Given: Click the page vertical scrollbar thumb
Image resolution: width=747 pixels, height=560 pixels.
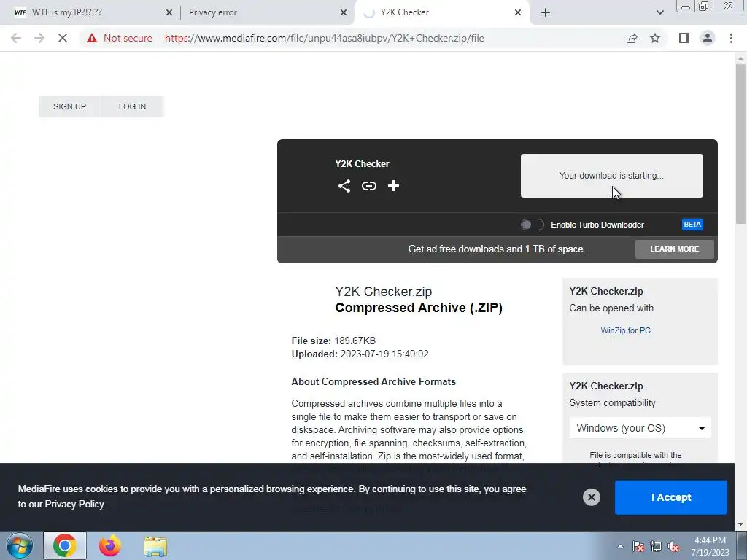Looking at the screenshot, I should (740, 144).
